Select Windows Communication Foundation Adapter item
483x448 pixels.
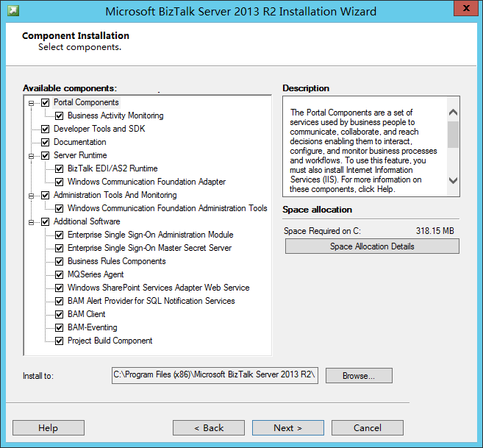pyautogui.click(x=146, y=182)
